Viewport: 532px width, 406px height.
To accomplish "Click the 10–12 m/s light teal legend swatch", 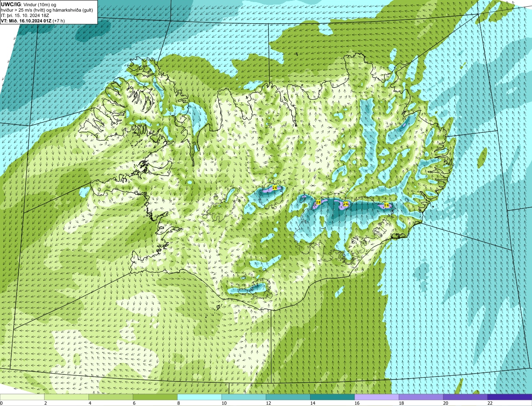I will pos(244,397).
